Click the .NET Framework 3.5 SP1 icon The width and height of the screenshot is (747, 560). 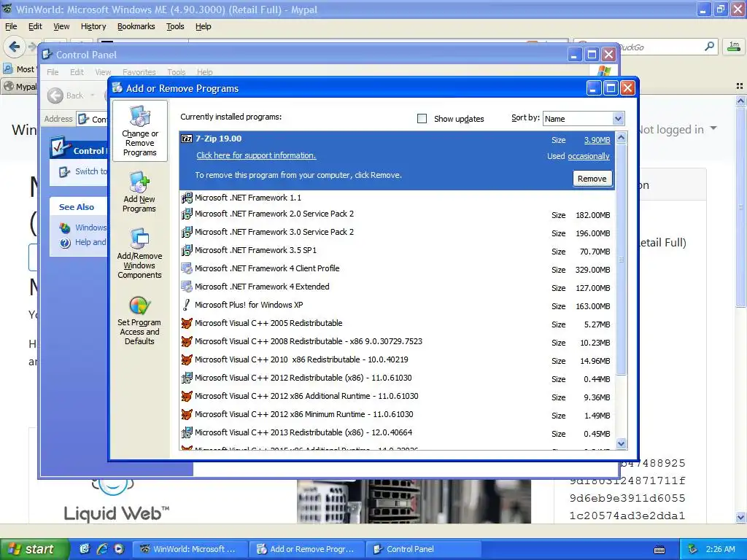pos(187,250)
